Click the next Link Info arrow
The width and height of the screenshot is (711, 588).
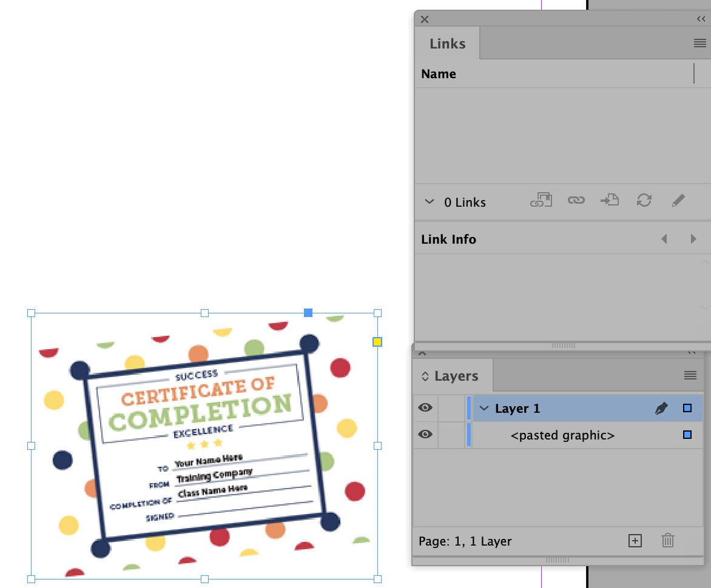tap(693, 239)
